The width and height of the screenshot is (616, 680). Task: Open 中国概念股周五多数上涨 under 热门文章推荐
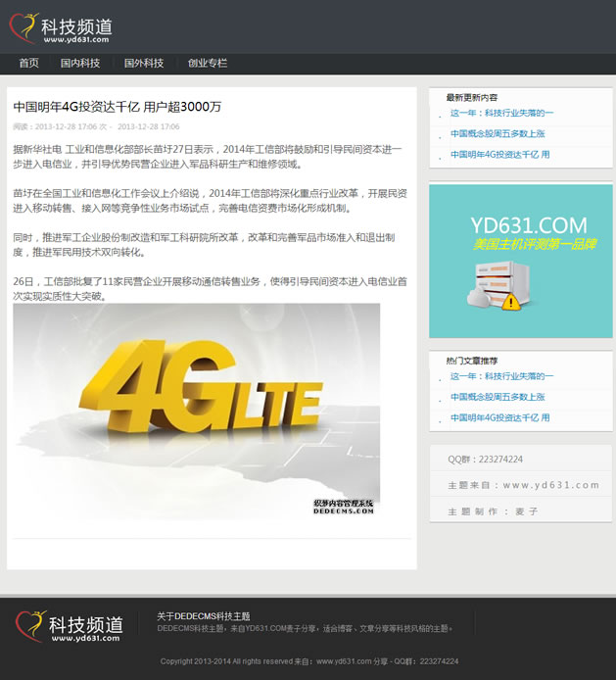pos(498,397)
